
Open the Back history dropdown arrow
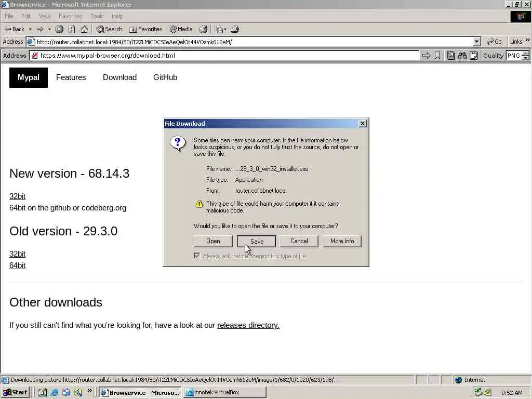[x=30, y=29]
